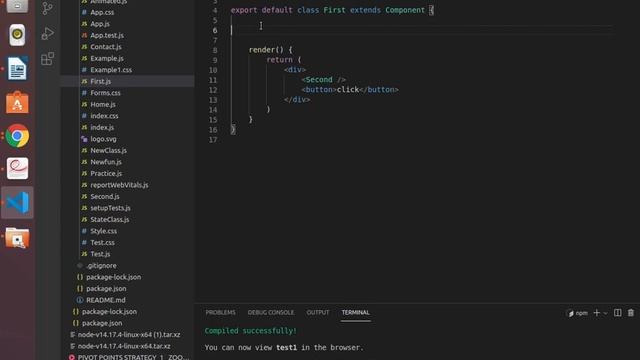Select the TERMINAL tab
The width and height of the screenshot is (640, 360).
[x=356, y=312]
